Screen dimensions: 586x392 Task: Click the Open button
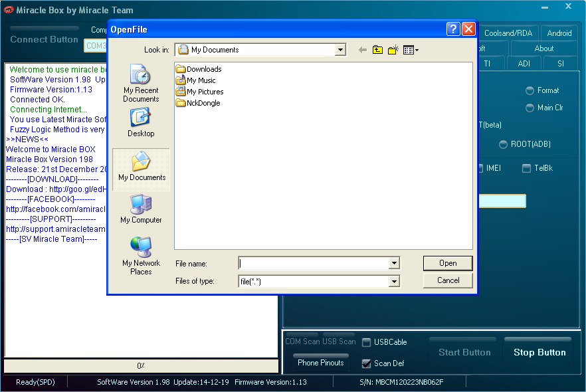448,263
